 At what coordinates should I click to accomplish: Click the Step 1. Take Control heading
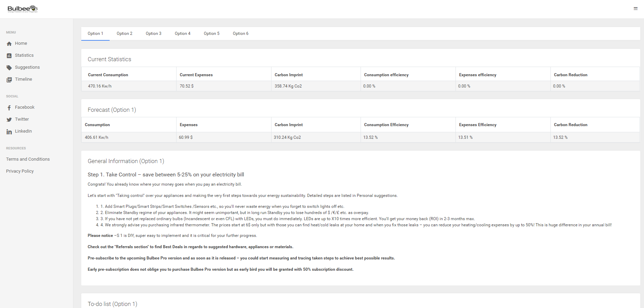pos(166,175)
